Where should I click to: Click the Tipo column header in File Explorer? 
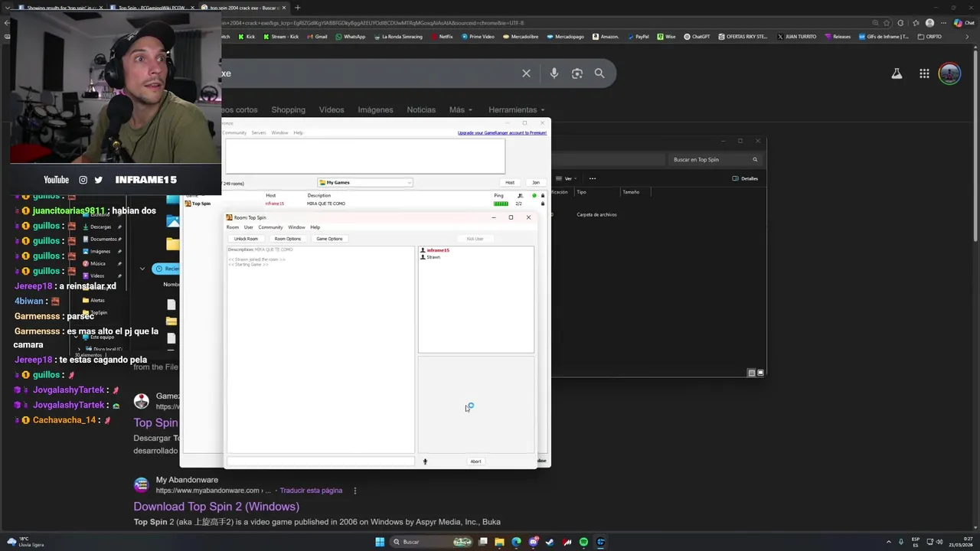pyautogui.click(x=581, y=192)
